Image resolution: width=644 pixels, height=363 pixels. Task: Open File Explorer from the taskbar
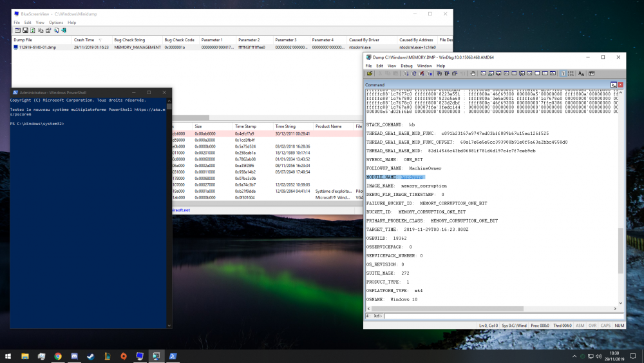tap(25, 357)
